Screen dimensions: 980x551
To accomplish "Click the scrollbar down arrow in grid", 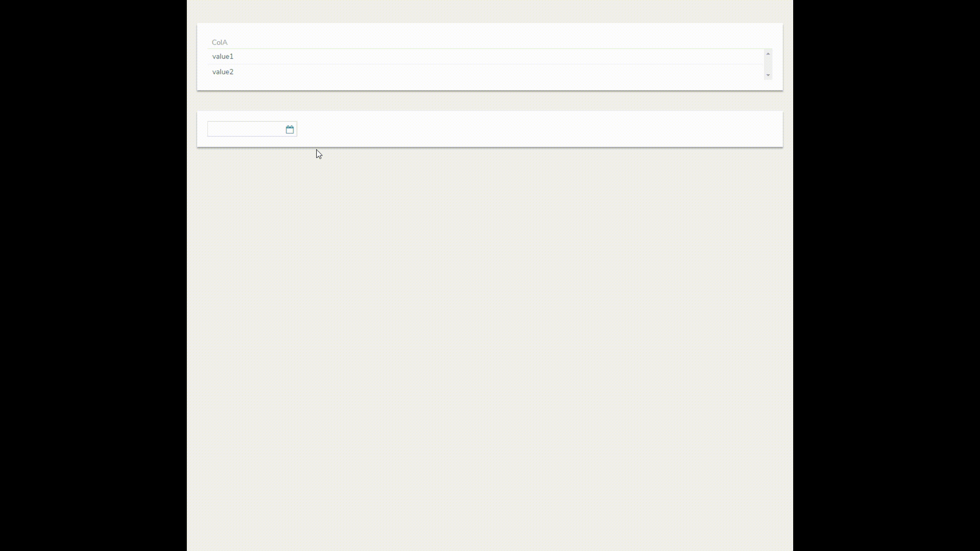I will click(x=768, y=75).
